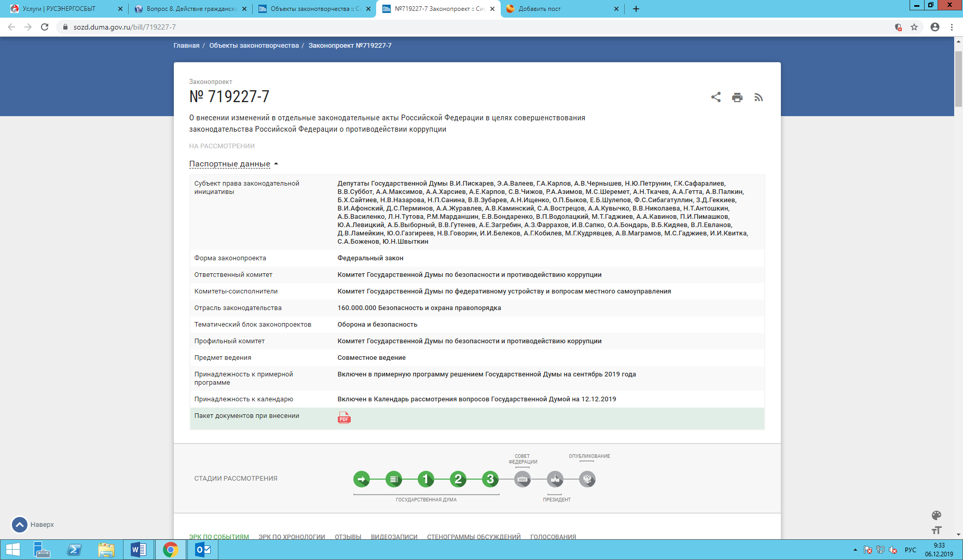Viewport: 963px width, 560px height.
Task: Reload the current page
Action: (x=45, y=27)
